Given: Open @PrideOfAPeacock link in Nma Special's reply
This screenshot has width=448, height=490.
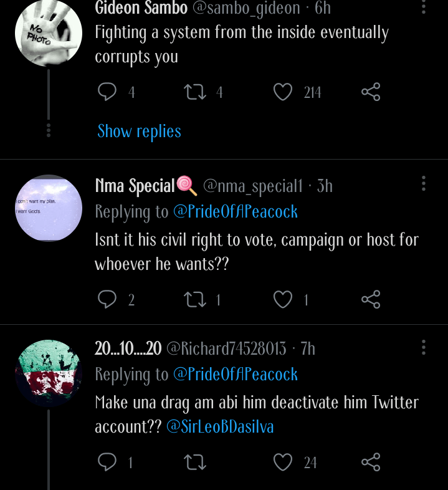Looking at the screenshot, I should tap(236, 211).
